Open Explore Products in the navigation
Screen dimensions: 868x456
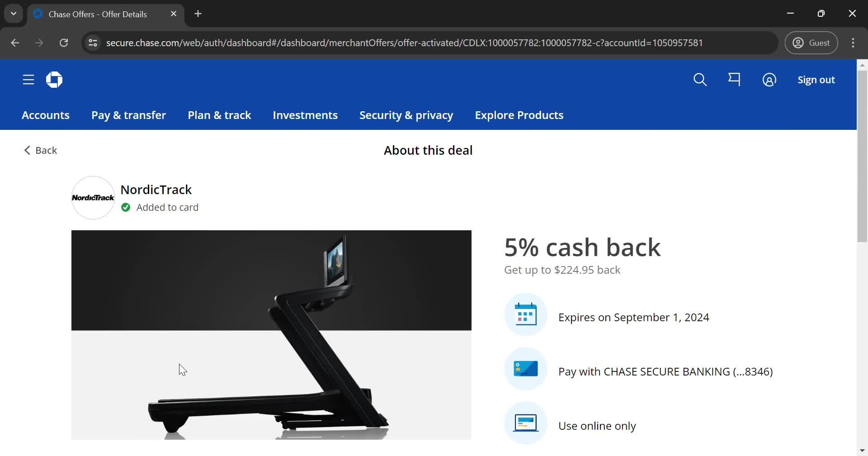point(519,115)
